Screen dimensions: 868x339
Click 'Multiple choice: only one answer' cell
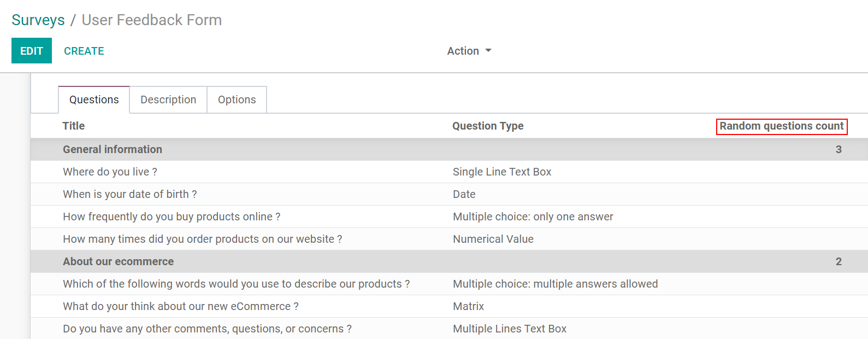point(533,217)
